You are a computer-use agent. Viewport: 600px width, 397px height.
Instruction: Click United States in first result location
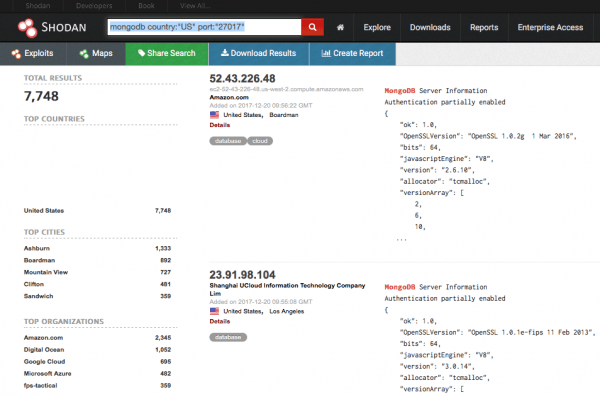point(243,115)
